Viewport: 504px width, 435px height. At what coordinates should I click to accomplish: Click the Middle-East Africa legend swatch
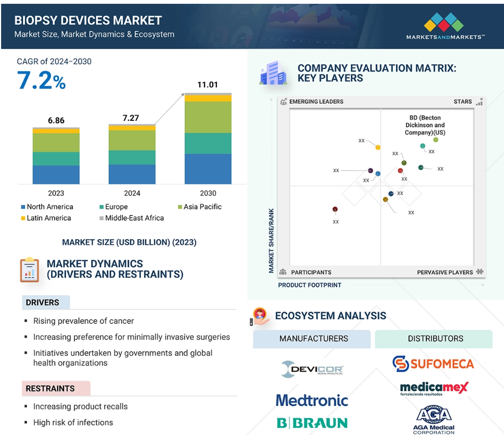click(101, 218)
